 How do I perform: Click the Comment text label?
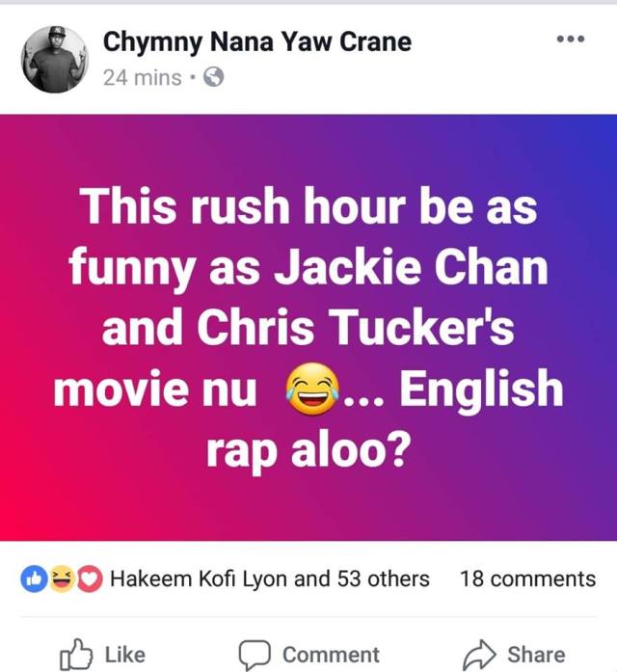point(331,655)
